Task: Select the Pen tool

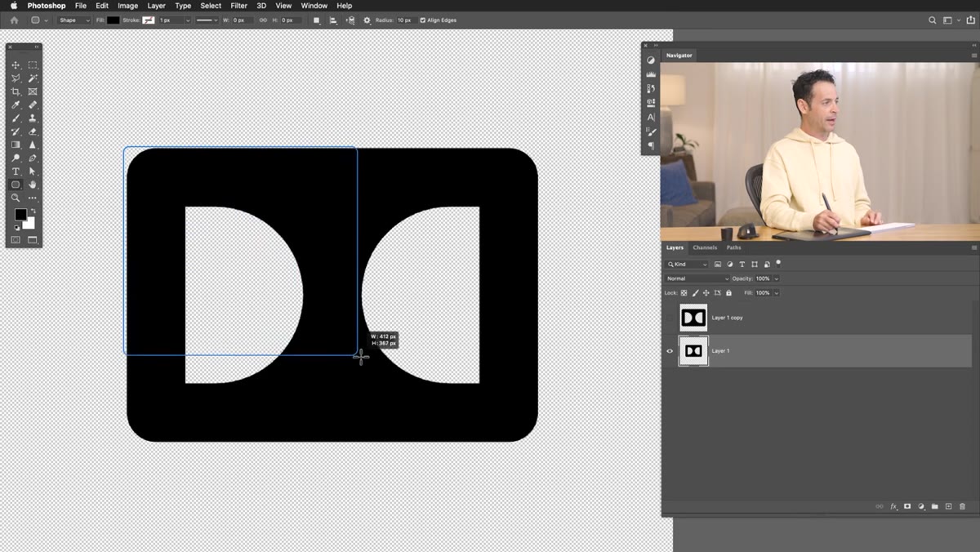Action: 33,158
